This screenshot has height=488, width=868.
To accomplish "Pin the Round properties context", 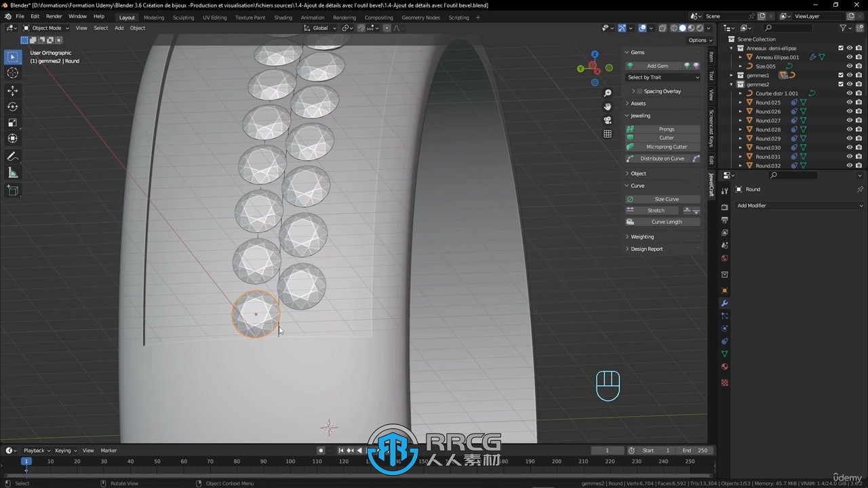I will coord(860,189).
